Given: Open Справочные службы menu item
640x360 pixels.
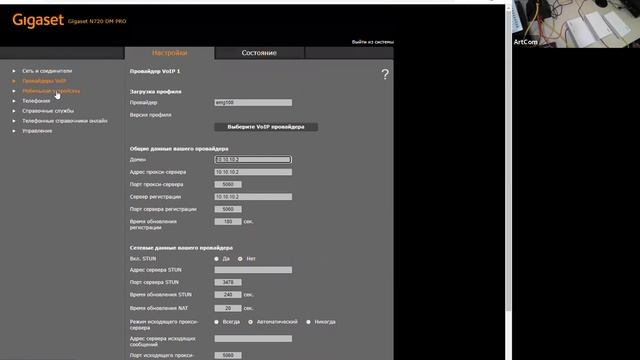Looking at the screenshot, I should 48,111.
